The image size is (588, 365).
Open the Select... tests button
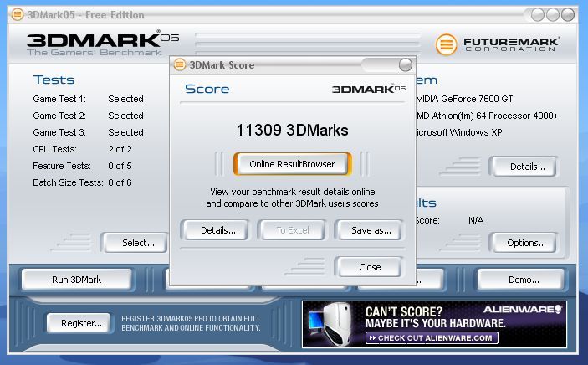coord(135,243)
